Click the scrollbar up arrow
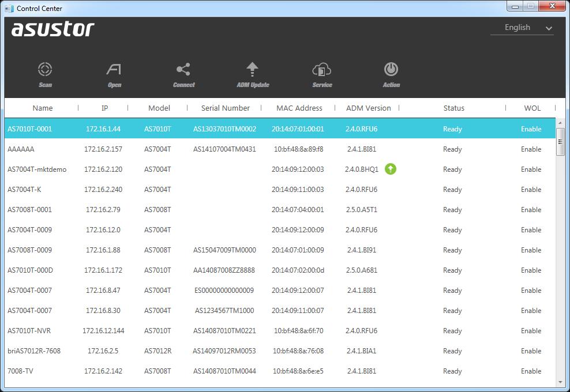The width and height of the screenshot is (570, 392). [x=560, y=123]
